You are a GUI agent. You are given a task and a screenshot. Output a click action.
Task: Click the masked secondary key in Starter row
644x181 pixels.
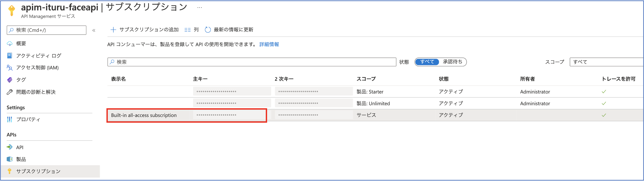(314, 91)
